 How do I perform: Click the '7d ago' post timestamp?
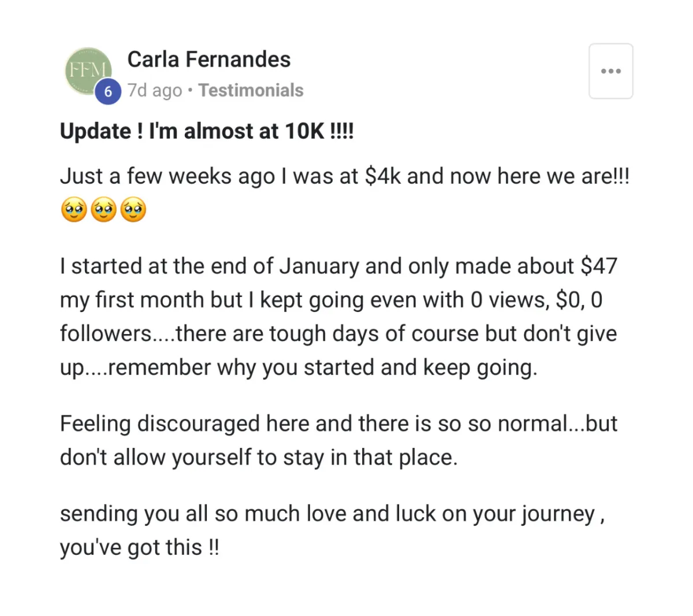[x=155, y=91]
